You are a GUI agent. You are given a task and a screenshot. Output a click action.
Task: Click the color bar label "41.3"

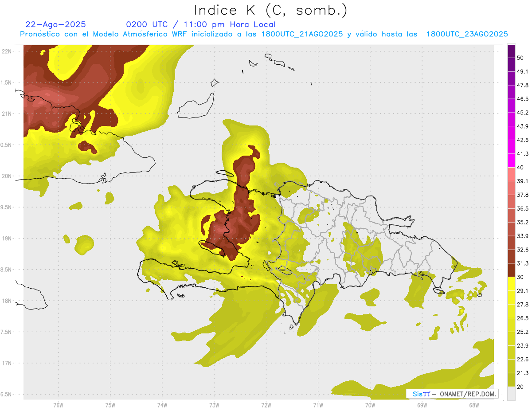523,154
